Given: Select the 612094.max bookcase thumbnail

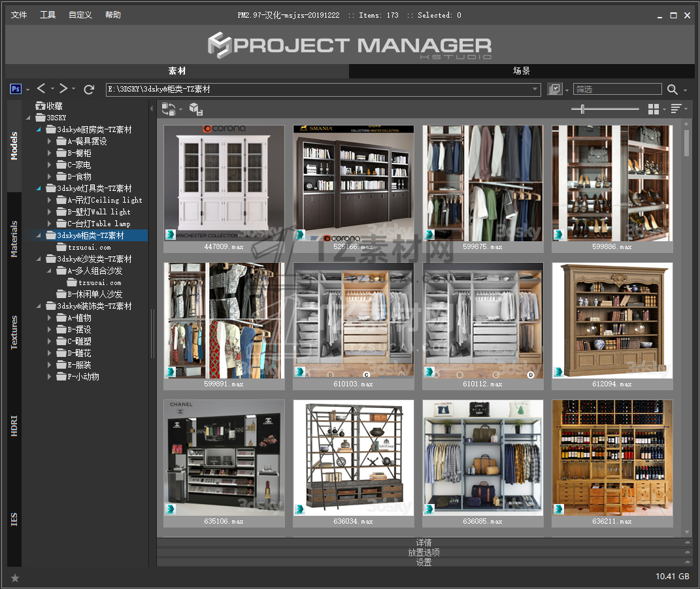Looking at the screenshot, I should click(612, 320).
